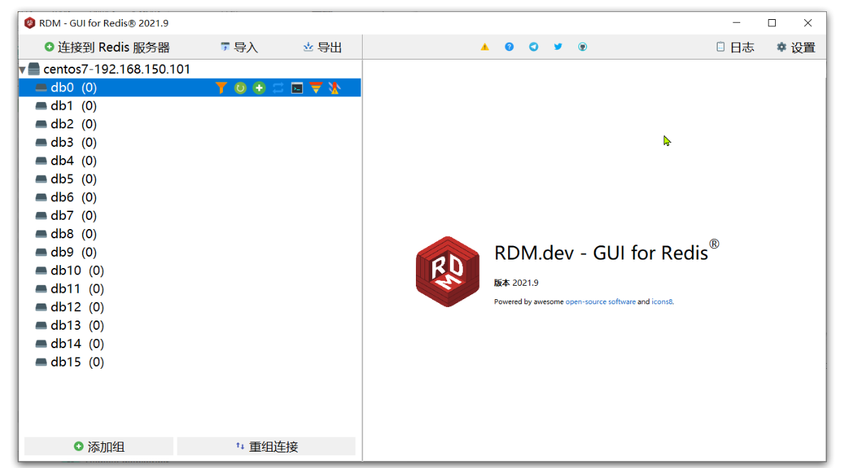This screenshot has width=868, height=468.
Task: Click the server icon next to centos7
Action: tap(34, 69)
